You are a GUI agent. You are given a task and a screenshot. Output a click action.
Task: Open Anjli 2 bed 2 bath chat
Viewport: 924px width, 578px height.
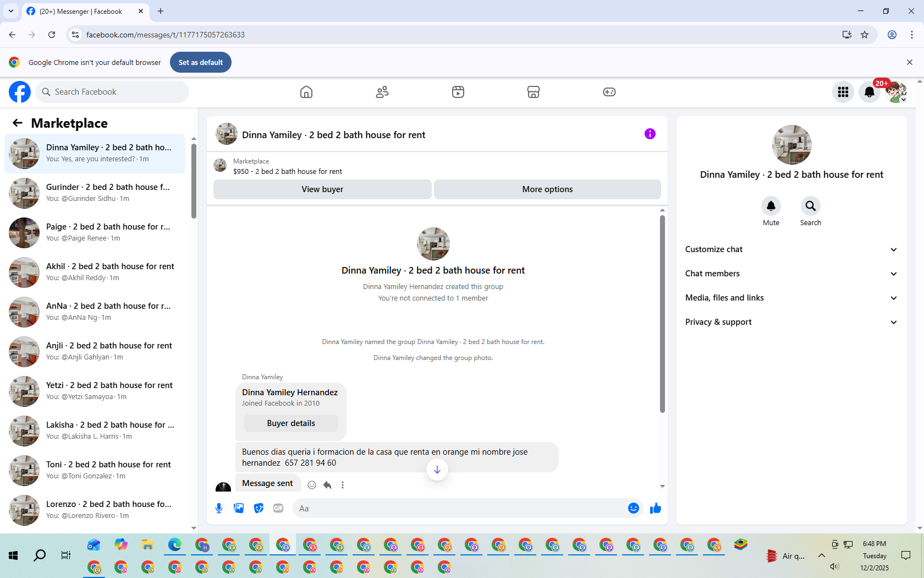point(95,352)
